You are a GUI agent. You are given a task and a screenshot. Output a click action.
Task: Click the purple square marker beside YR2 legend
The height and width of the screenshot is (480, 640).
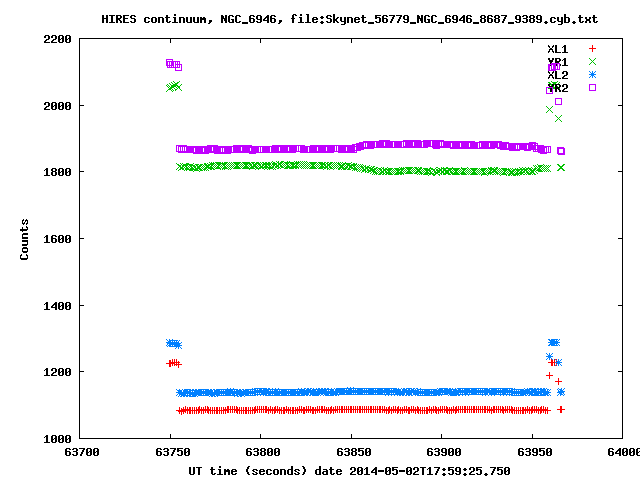592,87
